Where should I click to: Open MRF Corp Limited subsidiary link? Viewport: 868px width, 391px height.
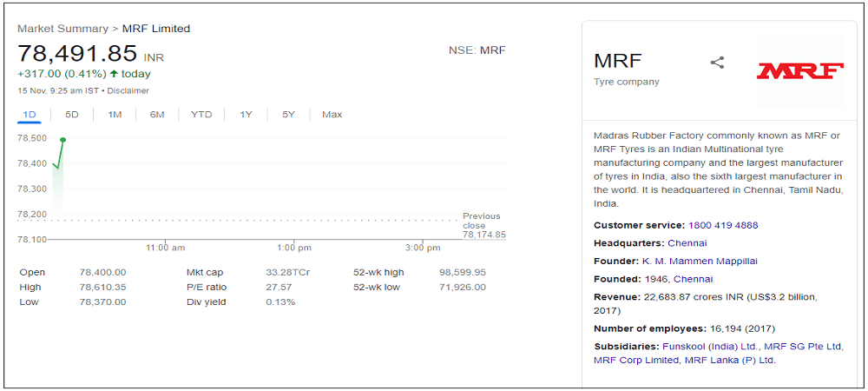click(x=636, y=360)
